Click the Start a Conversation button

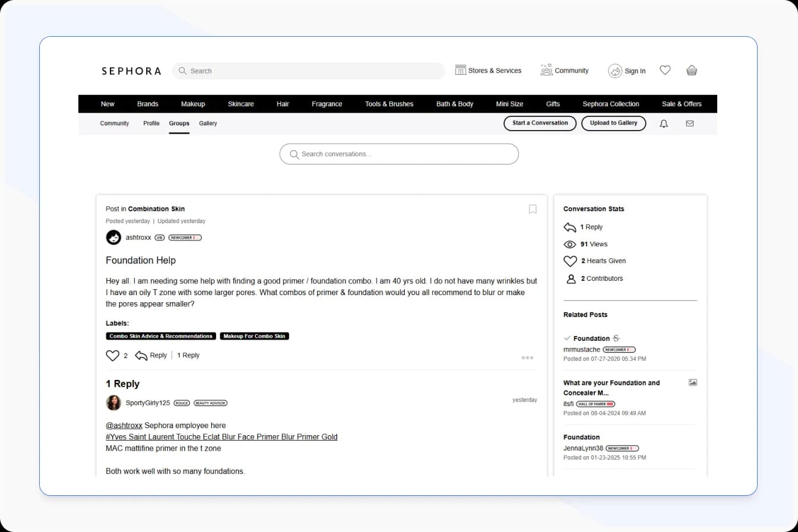(539, 123)
